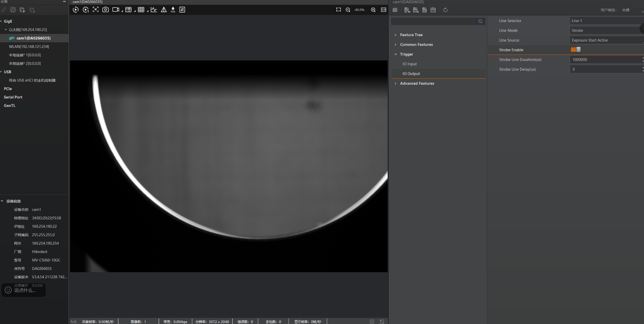Open the parameter settings slider icon

click(182, 10)
